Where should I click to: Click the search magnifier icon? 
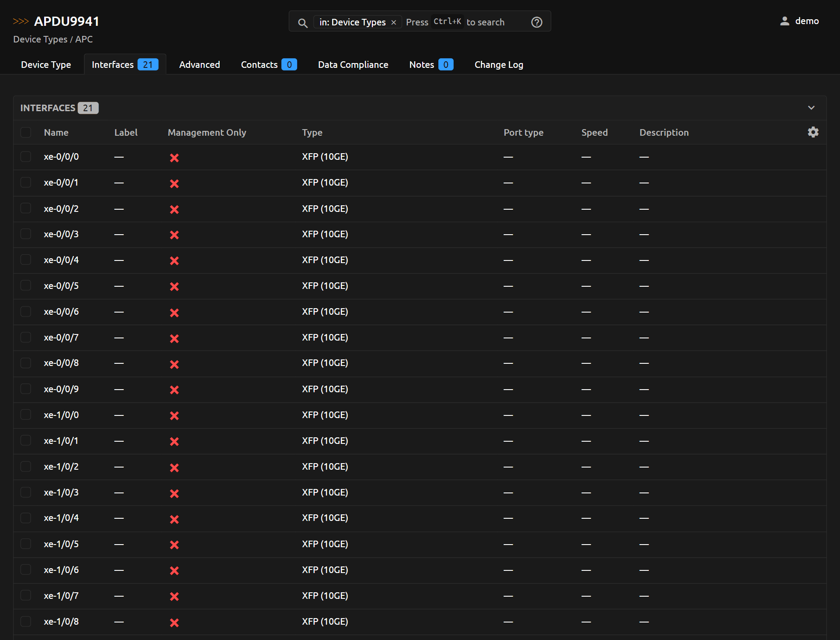[302, 22]
